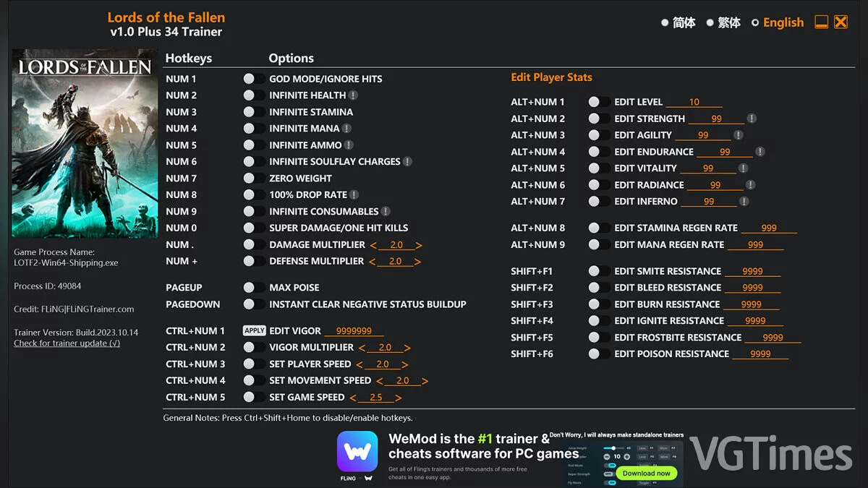Enable God Mode/Ignore Hits toggle
Image resolution: width=868 pixels, height=488 pixels.
pyautogui.click(x=254, y=79)
